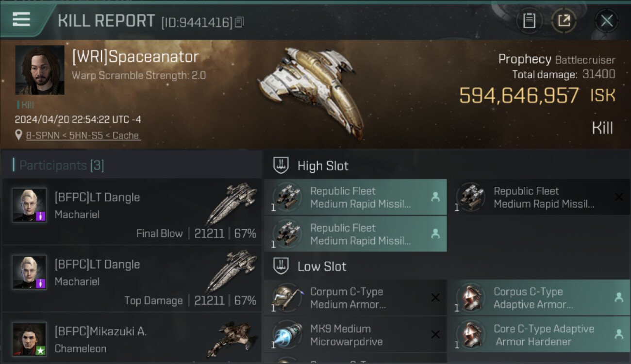This screenshot has height=364, width=631.
Task: Copy the kill report ID
Action: 239,22
